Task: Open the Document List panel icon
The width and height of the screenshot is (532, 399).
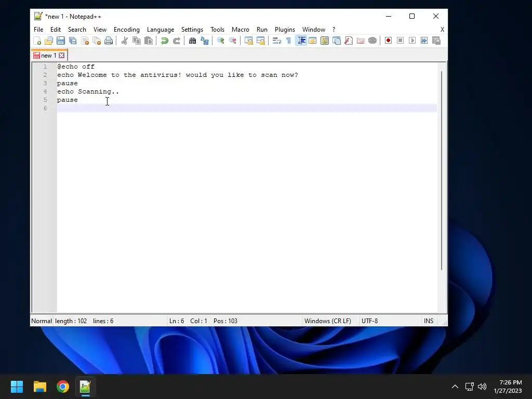Action: (337, 41)
